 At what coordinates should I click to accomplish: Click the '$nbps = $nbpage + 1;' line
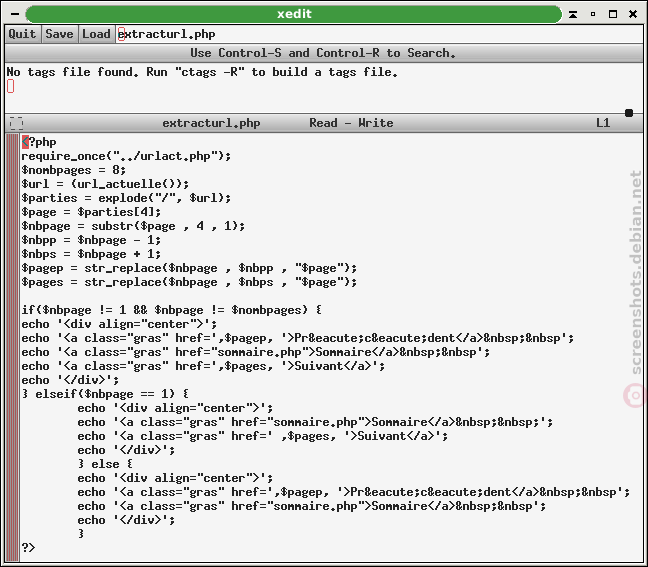coord(91,254)
